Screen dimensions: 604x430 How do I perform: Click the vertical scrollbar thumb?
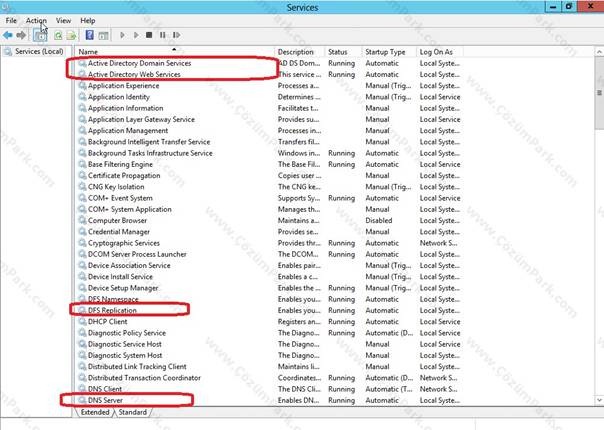599,93
